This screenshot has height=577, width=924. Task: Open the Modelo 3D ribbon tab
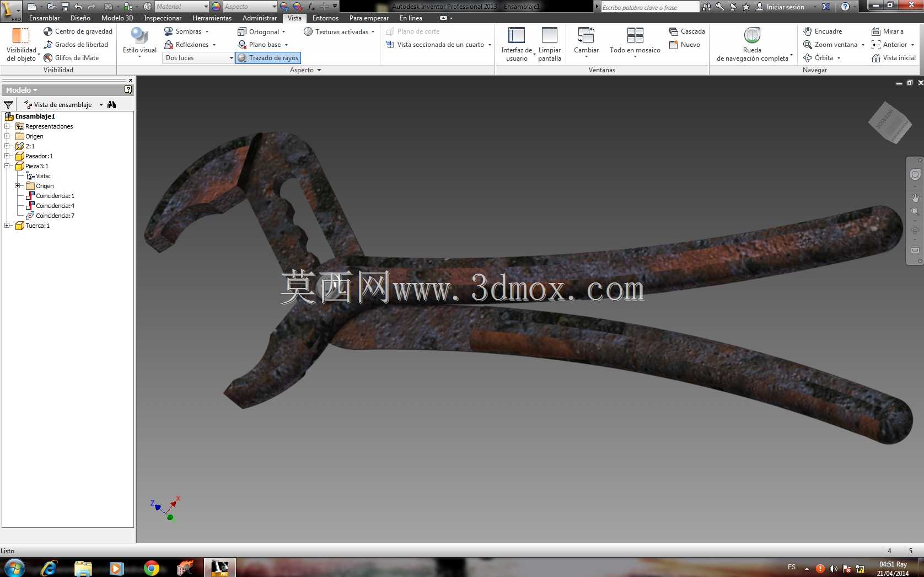click(x=117, y=18)
